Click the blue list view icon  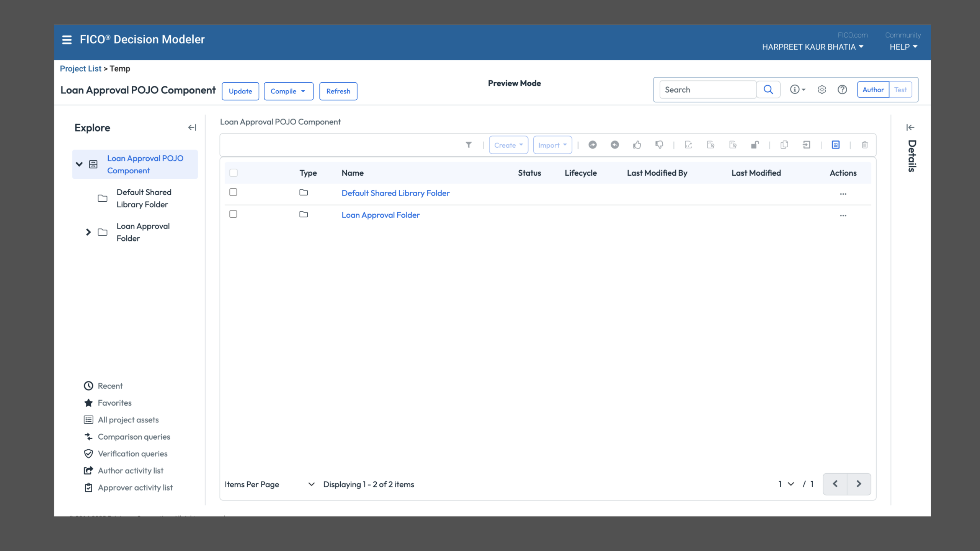click(836, 145)
